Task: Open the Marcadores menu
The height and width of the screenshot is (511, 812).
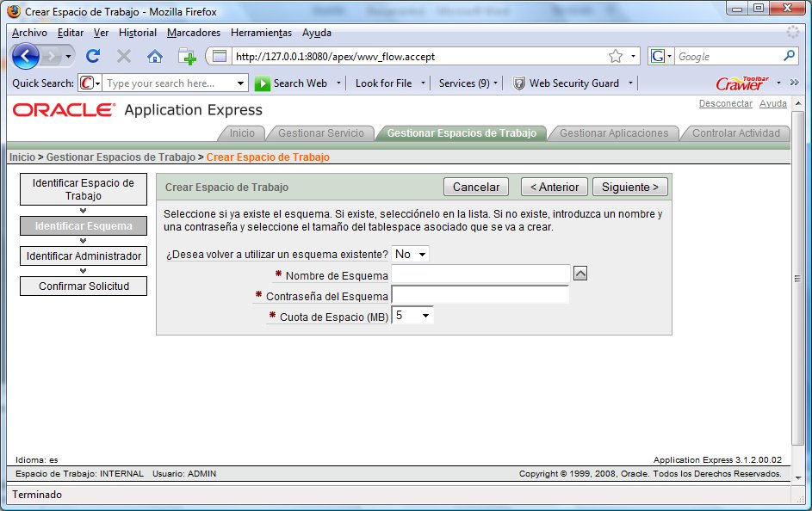Action: 194,33
